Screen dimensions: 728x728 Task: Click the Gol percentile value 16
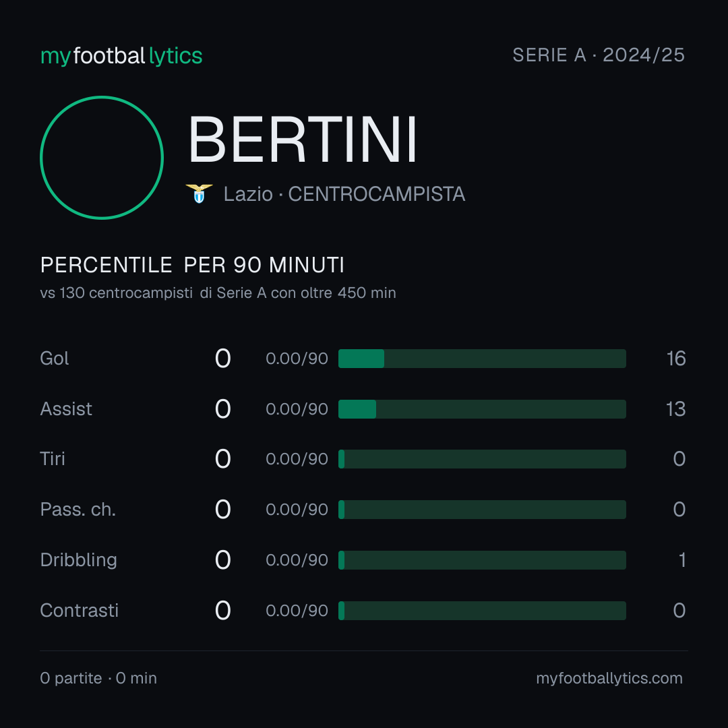676,359
